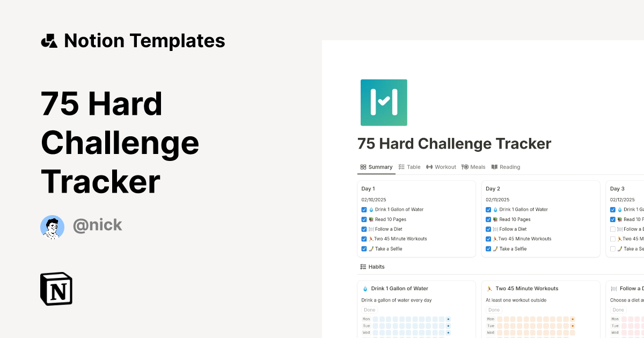Viewport: 644px width, 338px height.
Task: Switch to the Table tab
Action: 409,167
